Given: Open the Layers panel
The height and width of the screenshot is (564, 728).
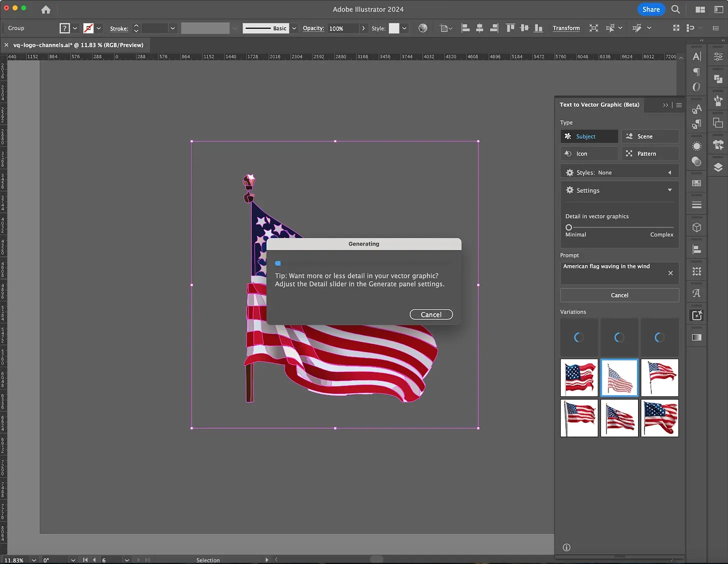Looking at the screenshot, I should pyautogui.click(x=718, y=168).
